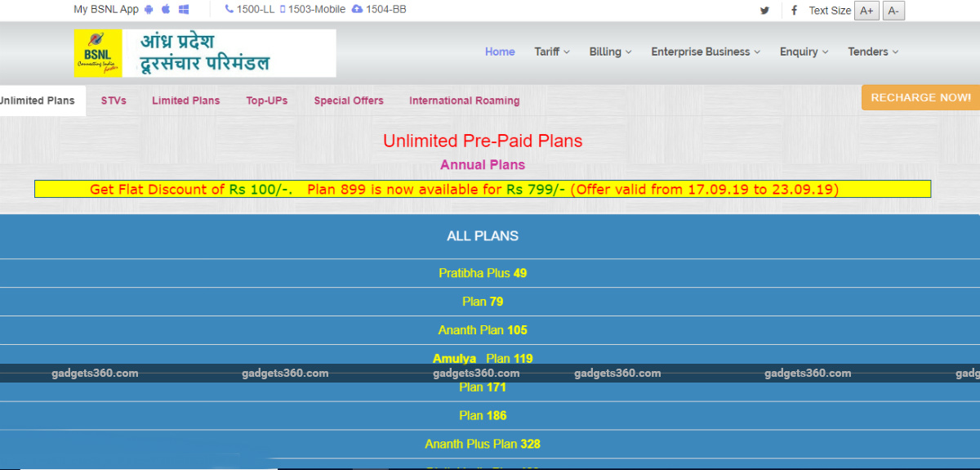Expand the Enquiry dropdown menu
Viewport: 980px width, 470px height.
[804, 51]
